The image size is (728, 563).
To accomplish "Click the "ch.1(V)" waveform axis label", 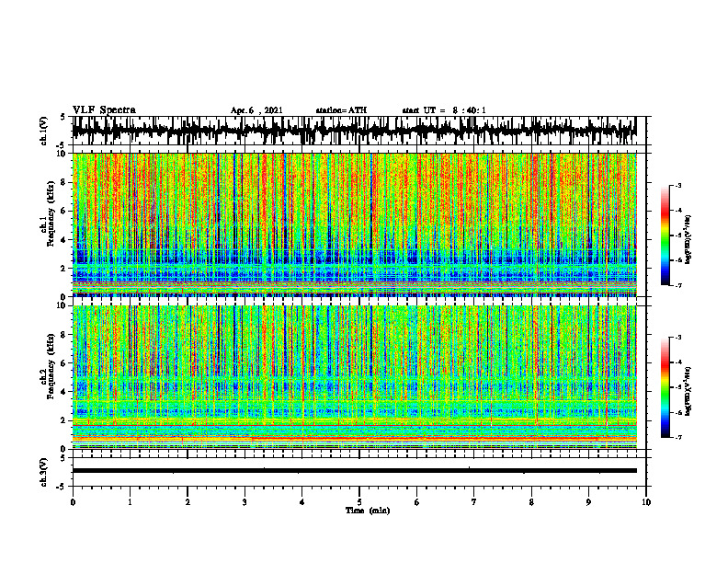I will coord(44,131).
